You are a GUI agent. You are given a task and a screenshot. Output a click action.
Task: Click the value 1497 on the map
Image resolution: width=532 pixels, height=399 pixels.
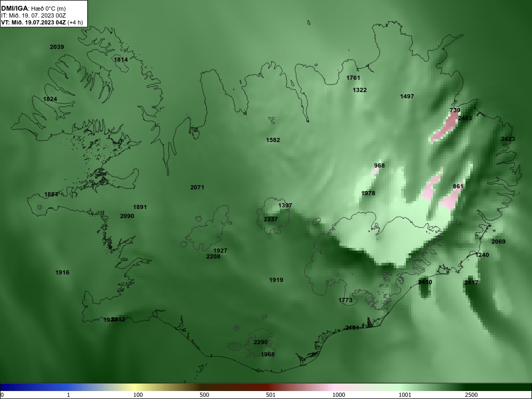tap(407, 96)
